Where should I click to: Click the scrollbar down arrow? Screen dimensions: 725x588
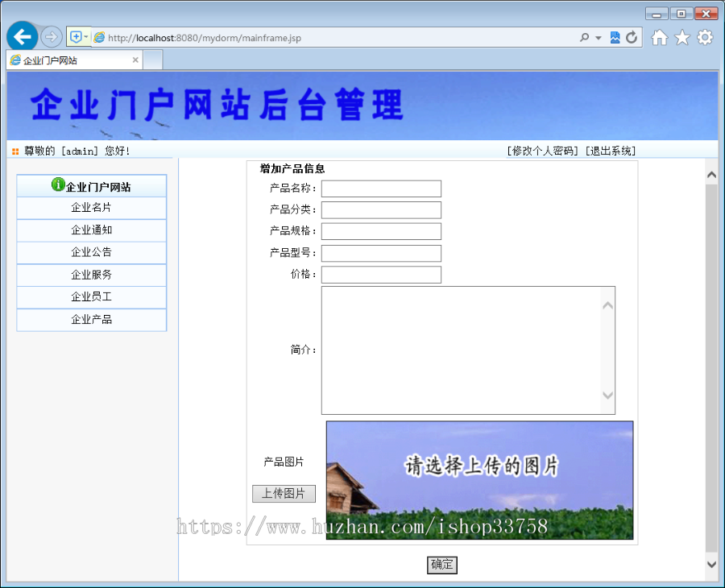point(710,565)
